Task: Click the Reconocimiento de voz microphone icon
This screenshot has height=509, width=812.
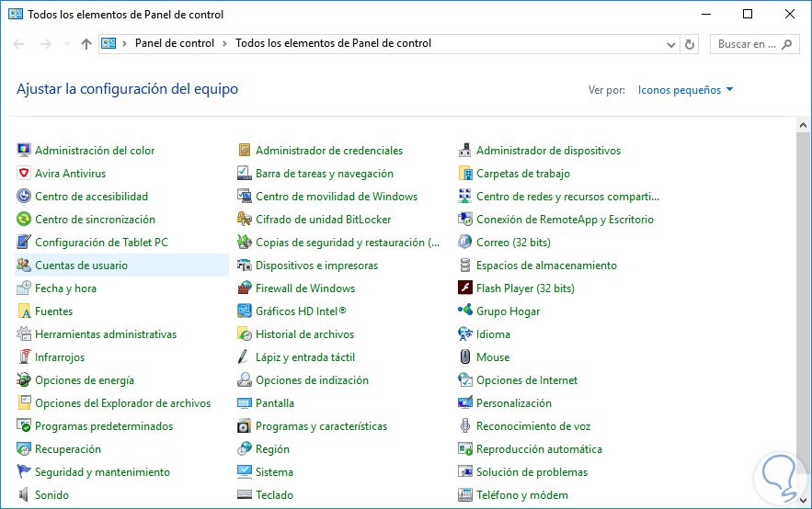Action: 465,425
